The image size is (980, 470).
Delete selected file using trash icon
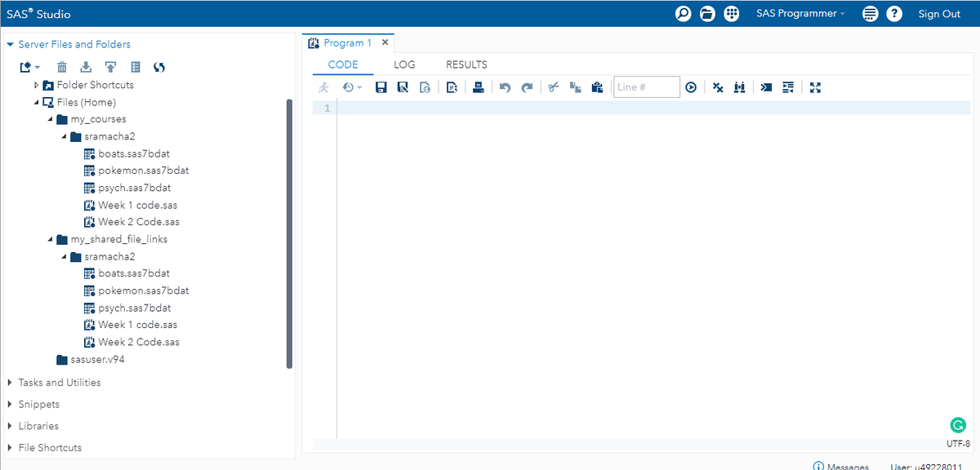(x=62, y=67)
